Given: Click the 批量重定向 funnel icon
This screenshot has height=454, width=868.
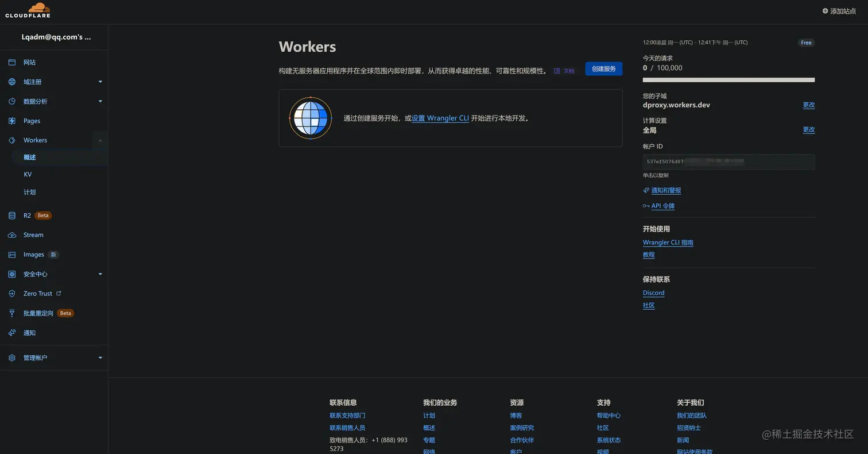Looking at the screenshot, I should [11, 313].
